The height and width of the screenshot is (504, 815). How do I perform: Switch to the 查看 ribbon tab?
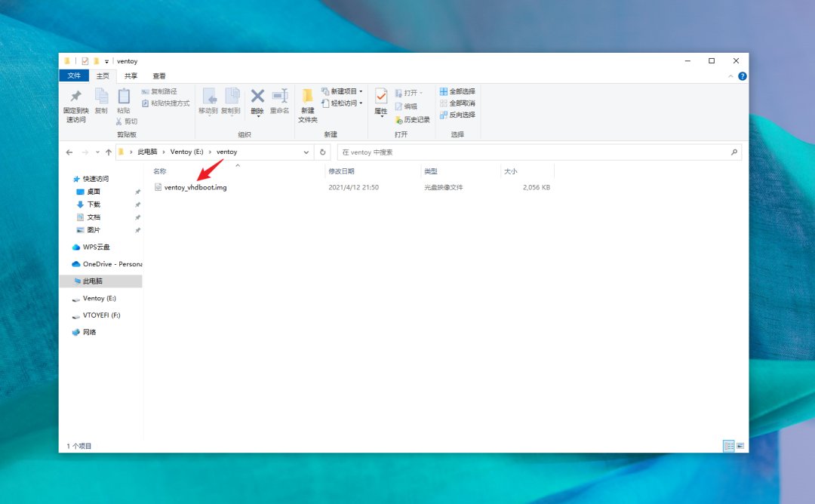coord(159,76)
